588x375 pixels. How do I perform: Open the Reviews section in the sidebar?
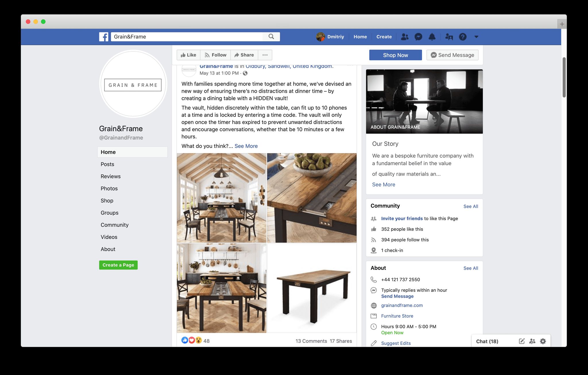point(111,176)
